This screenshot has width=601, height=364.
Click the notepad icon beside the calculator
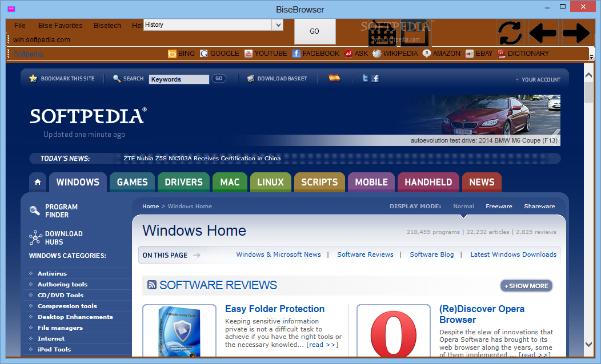pyautogui.click(x=416, y=33)
